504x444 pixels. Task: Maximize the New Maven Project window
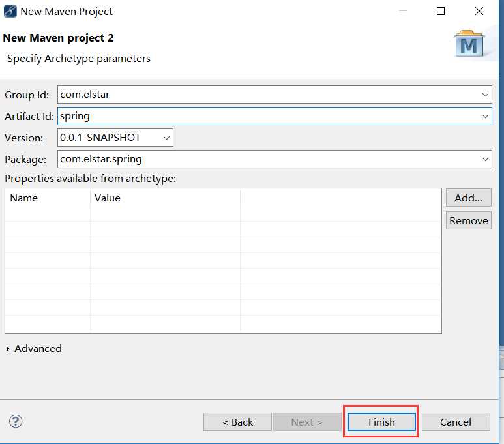click(441, 11)
